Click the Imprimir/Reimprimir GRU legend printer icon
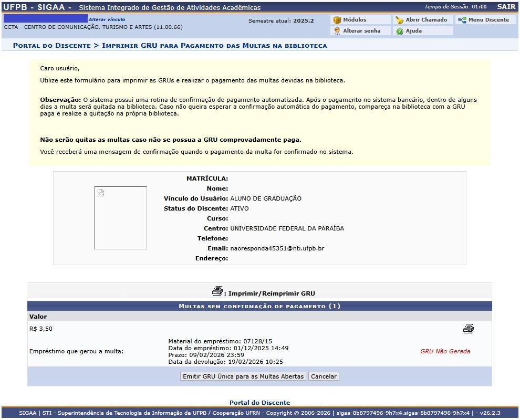Viewport: 520px width, 420px height. point(217,291)
